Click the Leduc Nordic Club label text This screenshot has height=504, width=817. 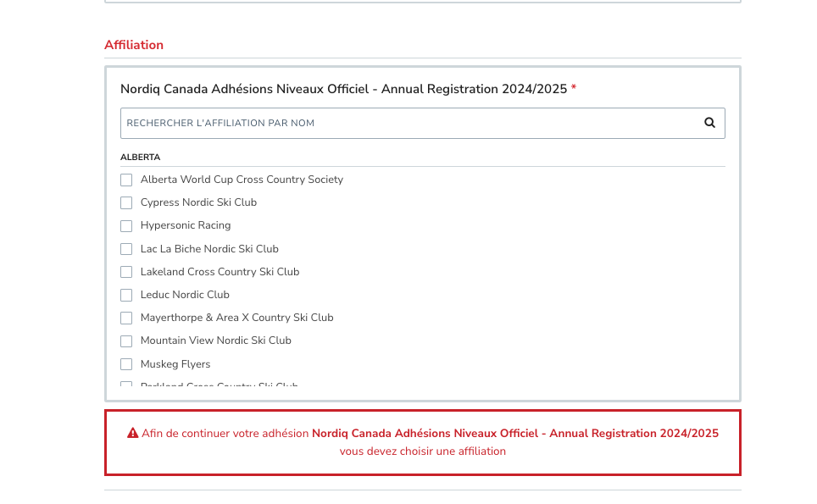coord(185,295)
